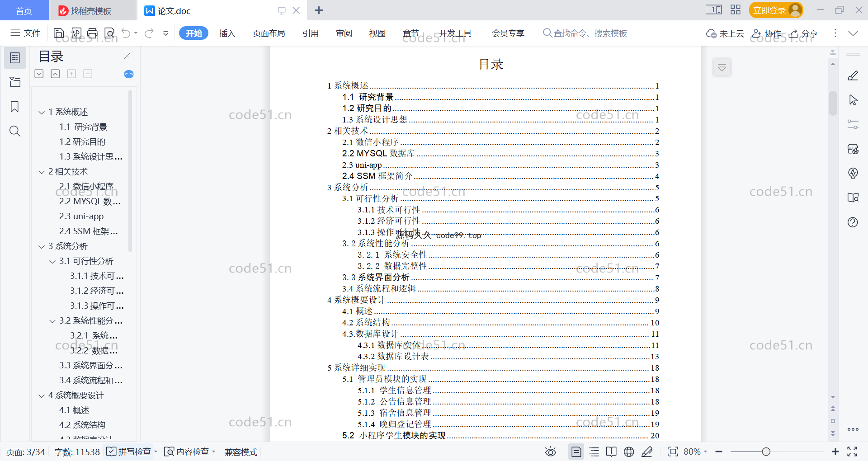Open properties settings on right sidebar
The width and height of the screenshot is (868, 461).
(853, 124)
